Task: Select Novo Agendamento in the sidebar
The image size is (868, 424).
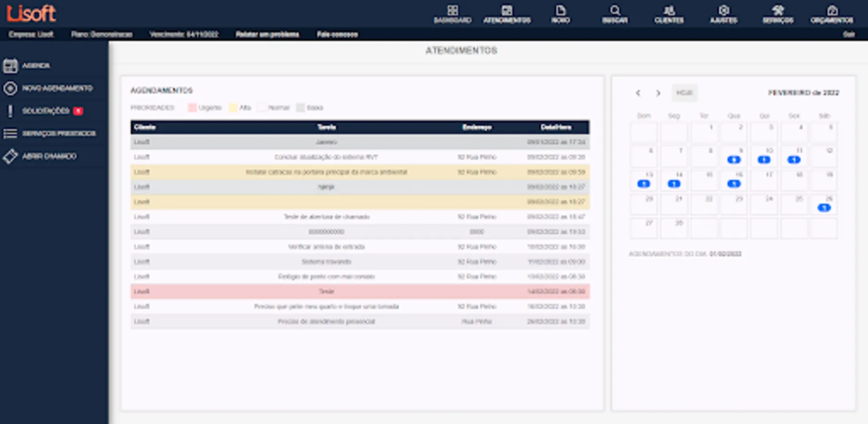Action: [x=57, y=88]
